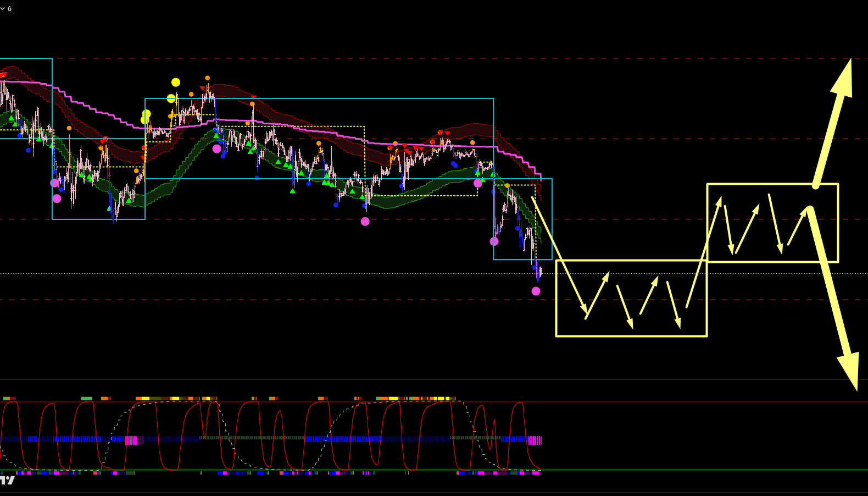Select the topmost red dashed horizontal level
The width and height of the screenshot is (868, 496).
coord(385,58)
